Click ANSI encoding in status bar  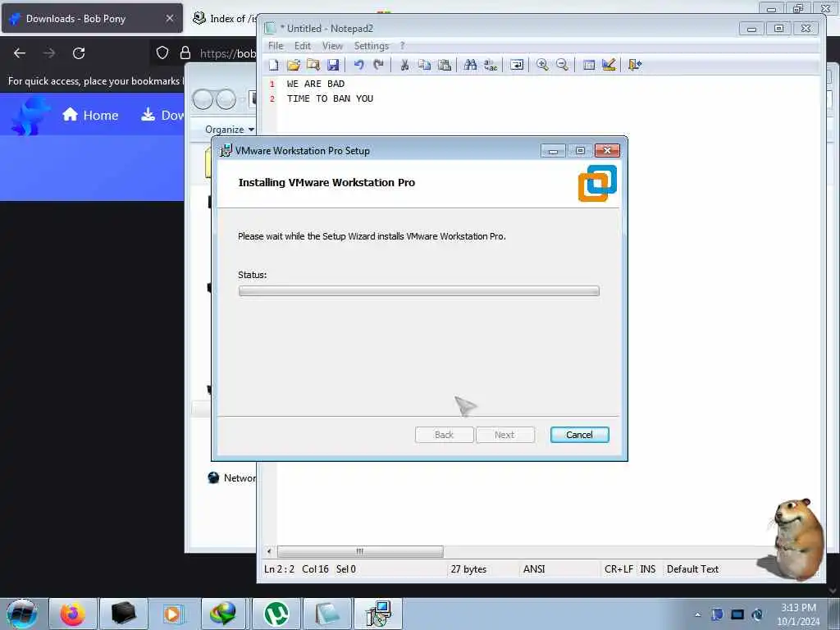tap(534, 569)
